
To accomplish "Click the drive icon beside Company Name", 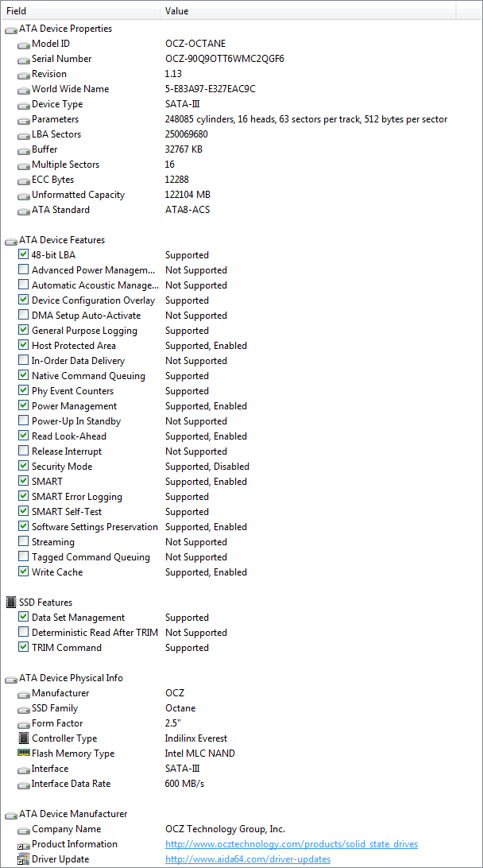I will (x=23, y=830).
